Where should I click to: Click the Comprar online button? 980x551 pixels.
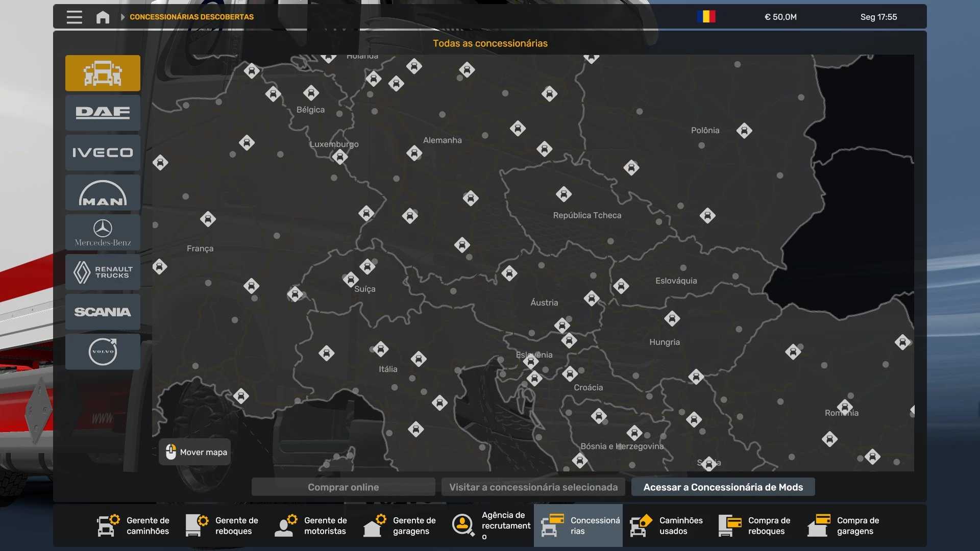tap(343, 487)
